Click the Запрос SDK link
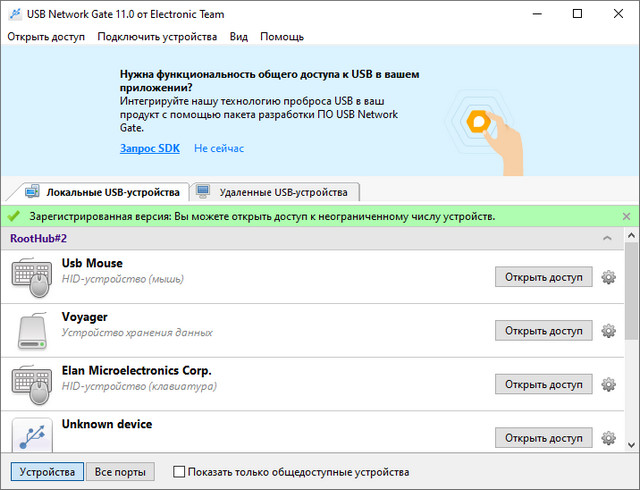Viewport: 640px width, 490px height. pos(150,148)
